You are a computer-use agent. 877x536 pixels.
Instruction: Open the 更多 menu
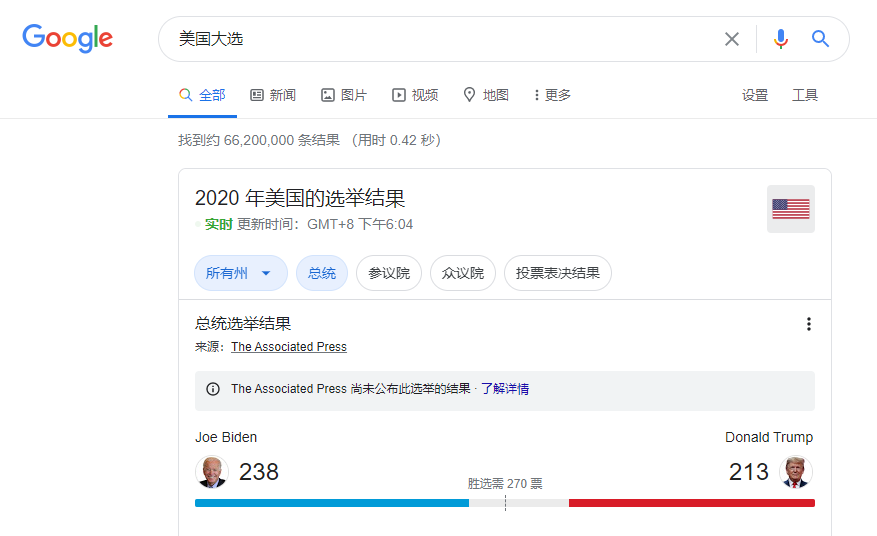(552, 95)
